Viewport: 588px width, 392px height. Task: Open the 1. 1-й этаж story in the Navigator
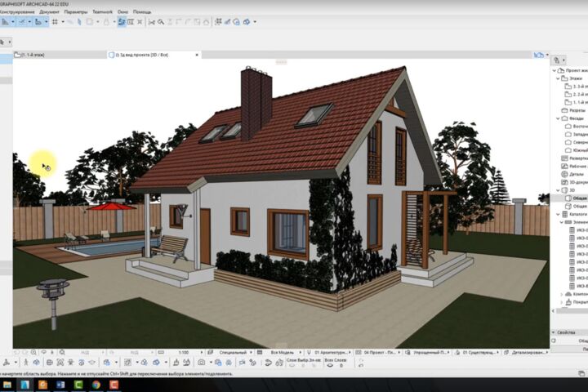click(576, 102)
